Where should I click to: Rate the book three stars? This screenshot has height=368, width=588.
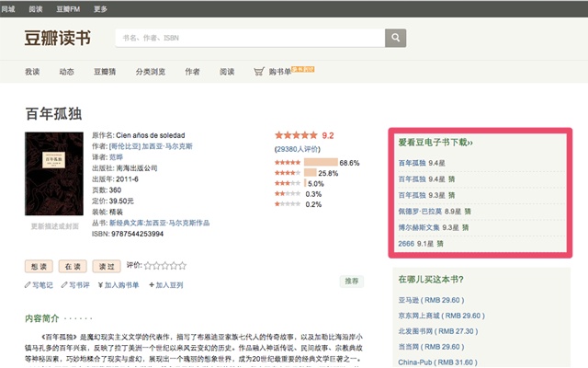[x=165, y=266]
